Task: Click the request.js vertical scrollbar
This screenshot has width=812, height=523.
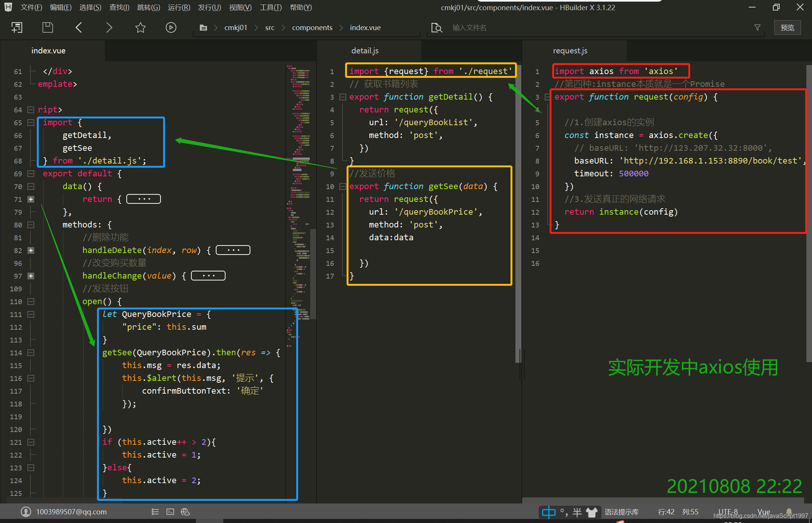Action: pyautogui.click(x=809, y=214)
